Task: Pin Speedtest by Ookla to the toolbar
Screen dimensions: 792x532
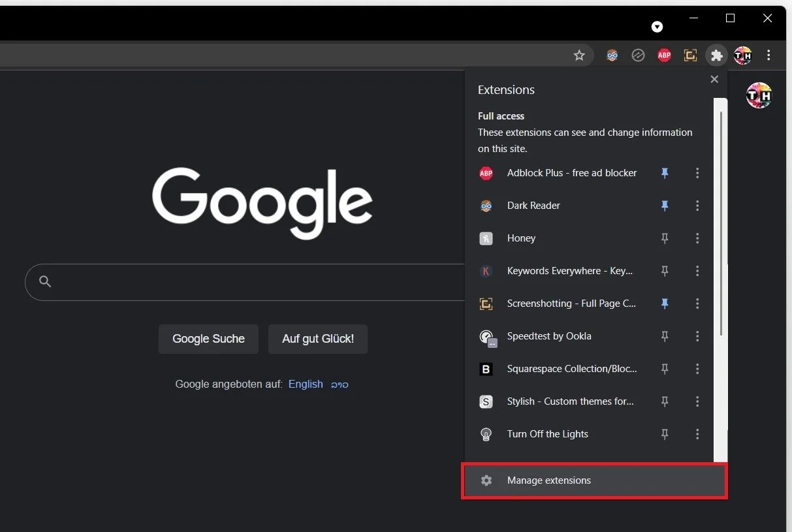Action: 665,336
